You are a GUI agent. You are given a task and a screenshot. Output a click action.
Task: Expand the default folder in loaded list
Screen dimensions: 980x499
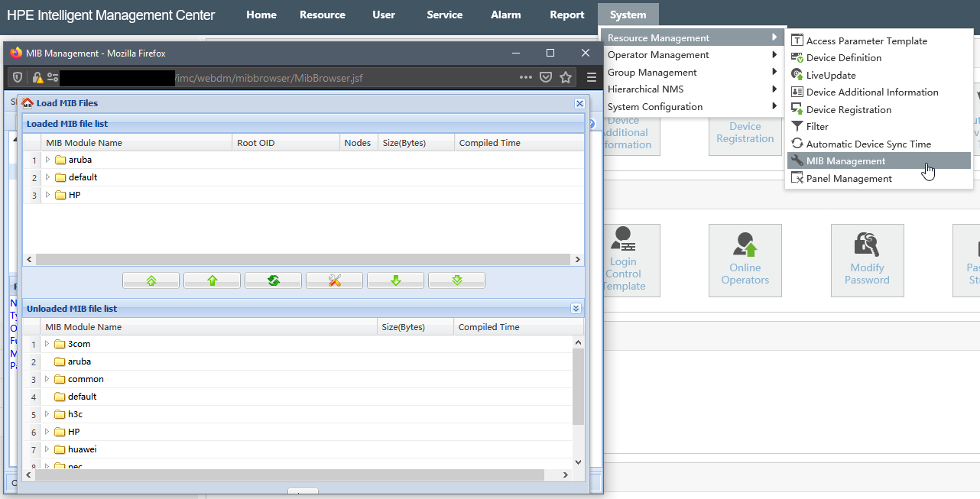coord(47,177)
